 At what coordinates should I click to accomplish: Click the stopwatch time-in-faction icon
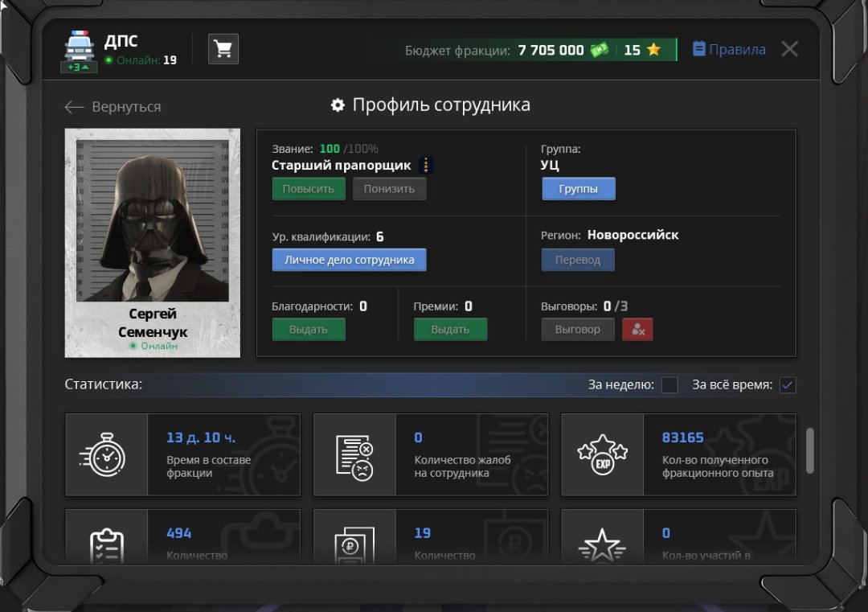coord(106,454)
